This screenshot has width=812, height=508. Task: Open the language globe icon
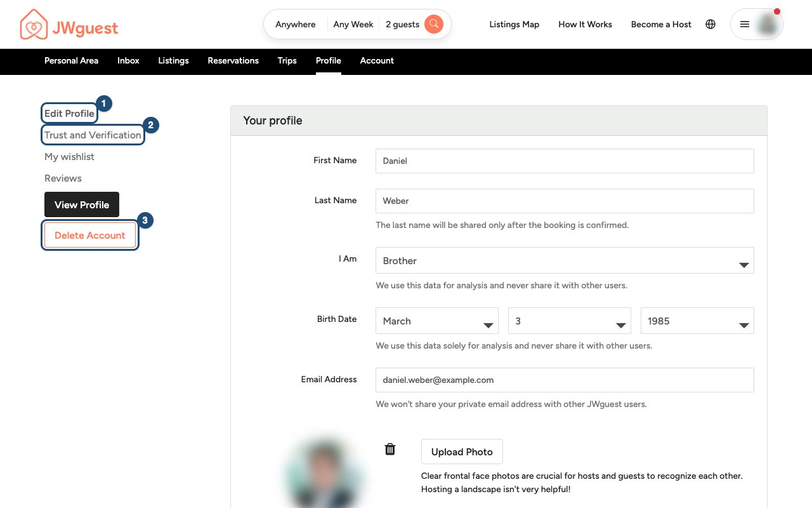coord(710,24)
